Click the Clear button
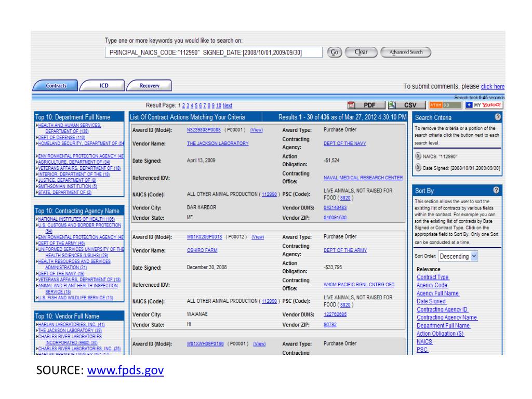 click(361, 52)
